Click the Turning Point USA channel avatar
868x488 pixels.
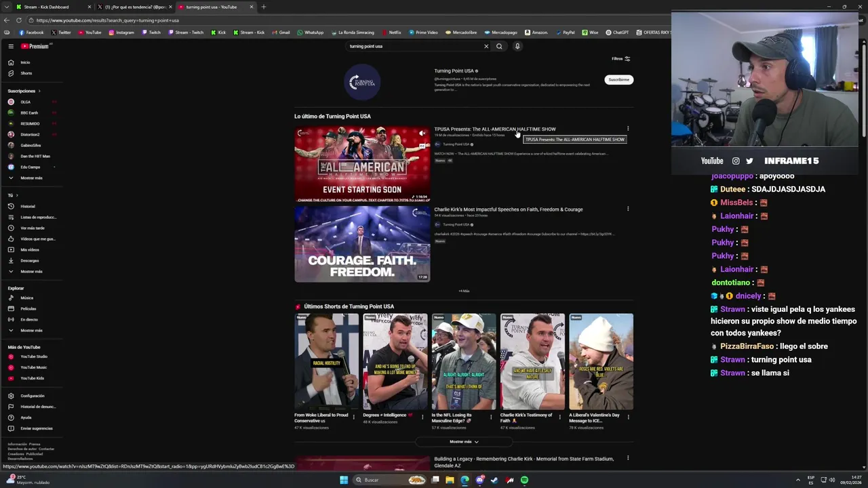pos(362,82)
